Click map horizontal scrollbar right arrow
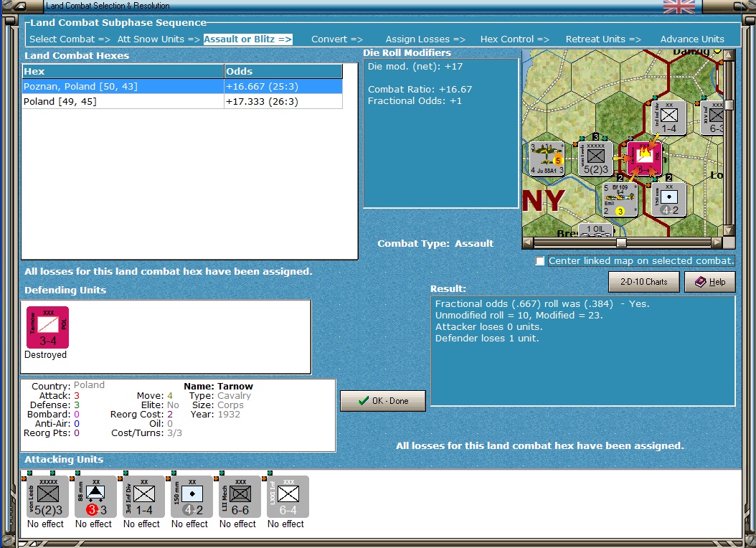The height and width of the screenshot is (548, 756). click(717, 242)
